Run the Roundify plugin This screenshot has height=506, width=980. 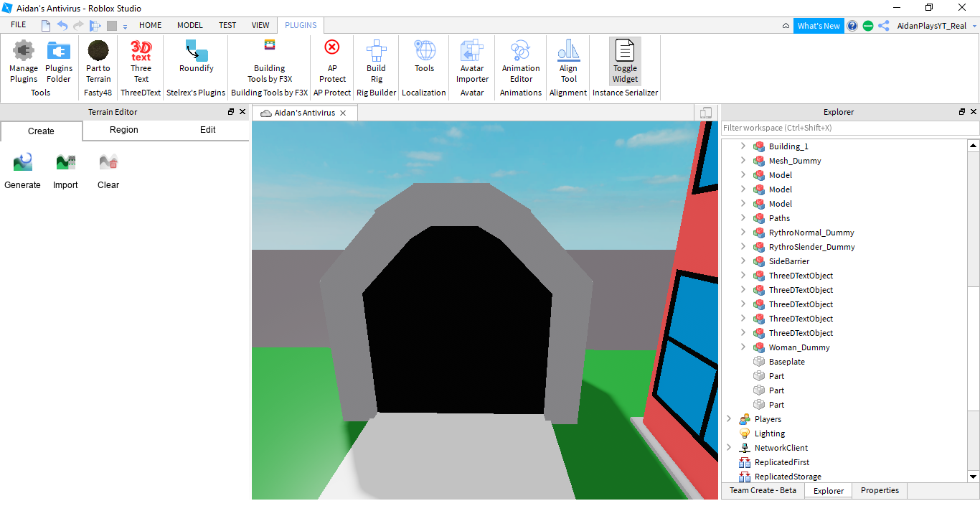click(x=197, y=57)
